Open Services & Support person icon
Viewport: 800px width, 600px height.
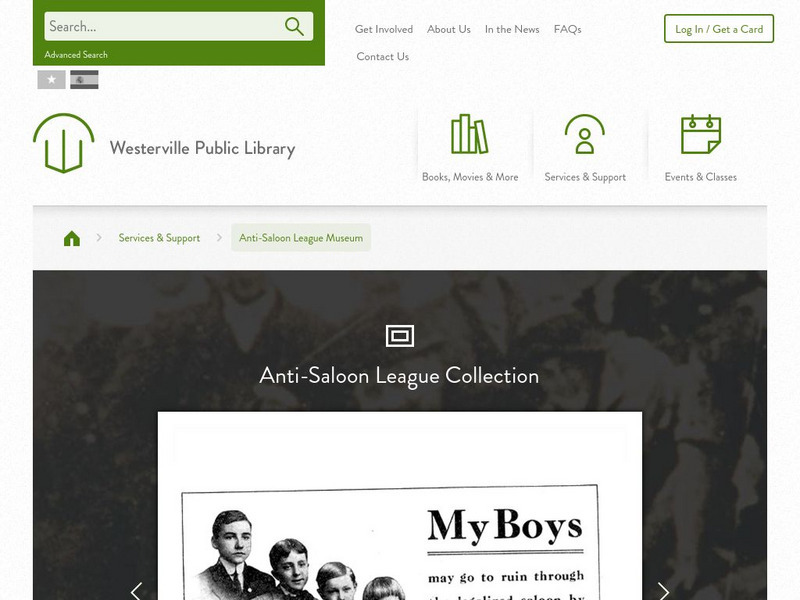coord(585,134)
